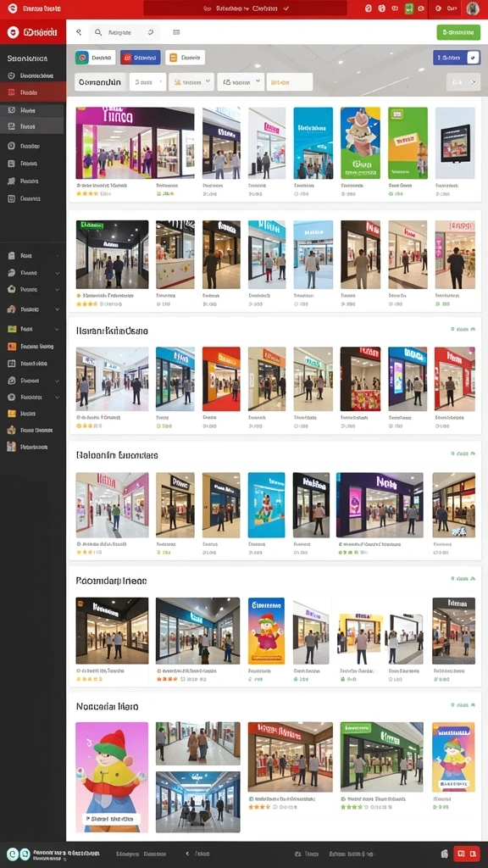
Task: Open the gray dropdown at far right of filters
Action: tap(463, 82)
